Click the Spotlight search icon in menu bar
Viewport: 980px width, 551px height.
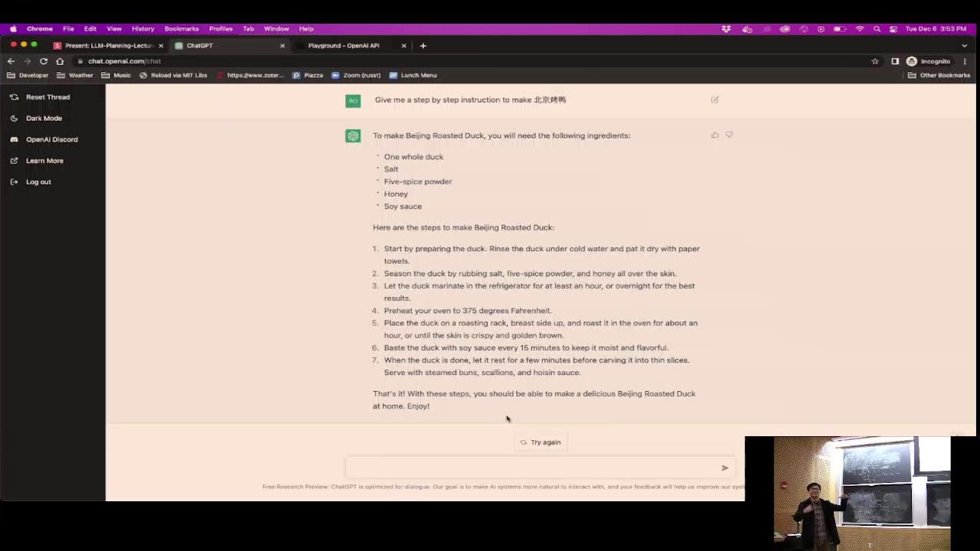coord(877,28)
